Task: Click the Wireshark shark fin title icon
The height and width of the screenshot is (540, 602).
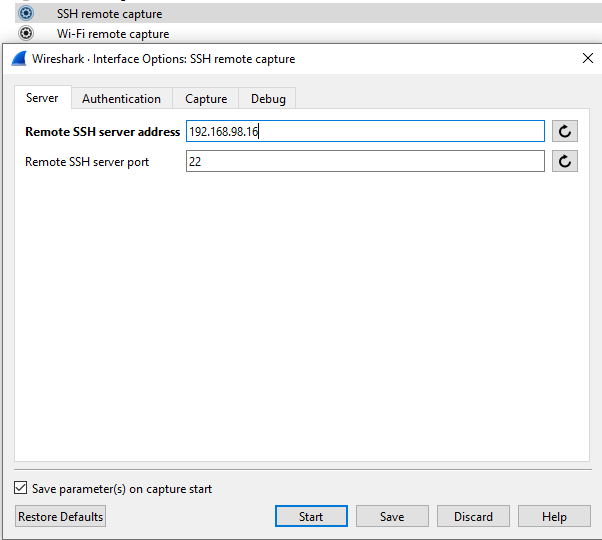Action: point(19,59)
